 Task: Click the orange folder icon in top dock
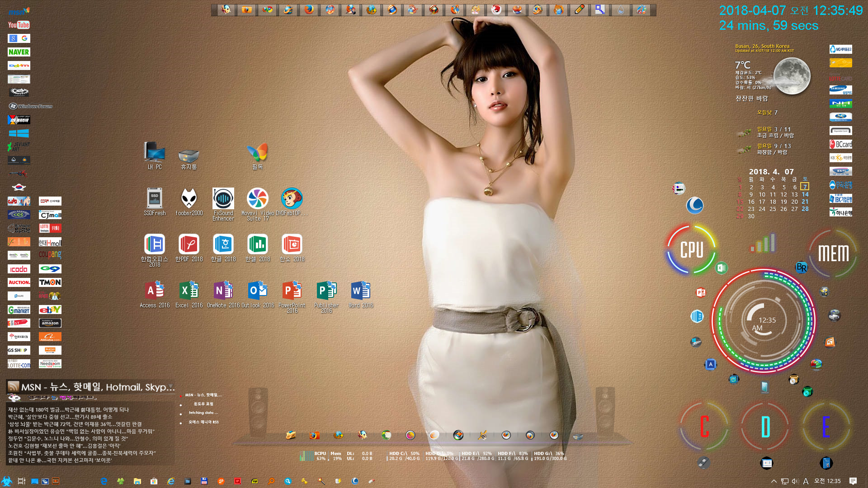coord(247,9)
